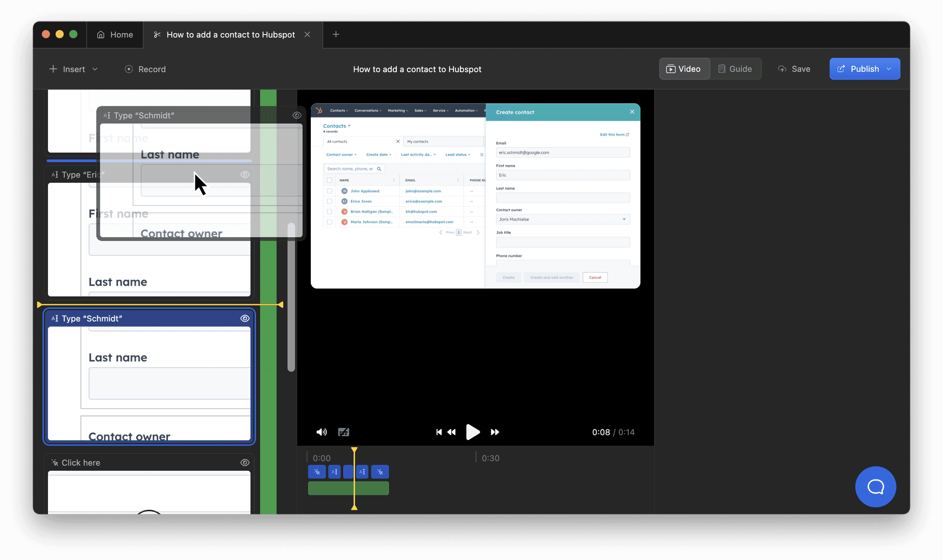The height and width of the screenshot is (560, 943).
Task: Click the HubSpot logo in preview
Action: tap(319, 110)
